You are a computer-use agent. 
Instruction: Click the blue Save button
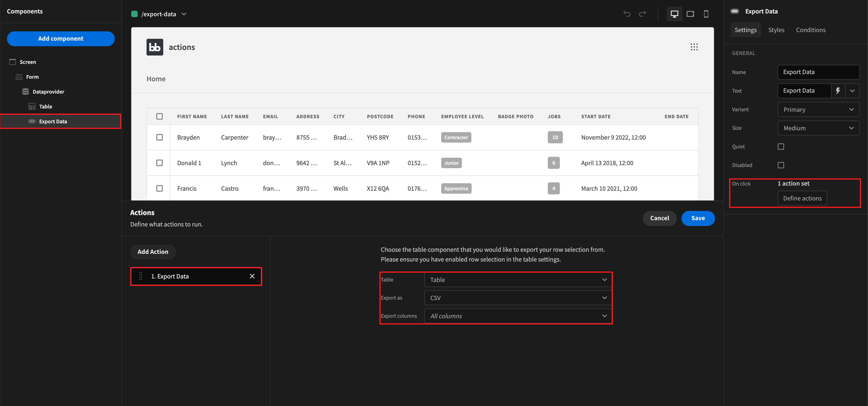click(698, 218)
